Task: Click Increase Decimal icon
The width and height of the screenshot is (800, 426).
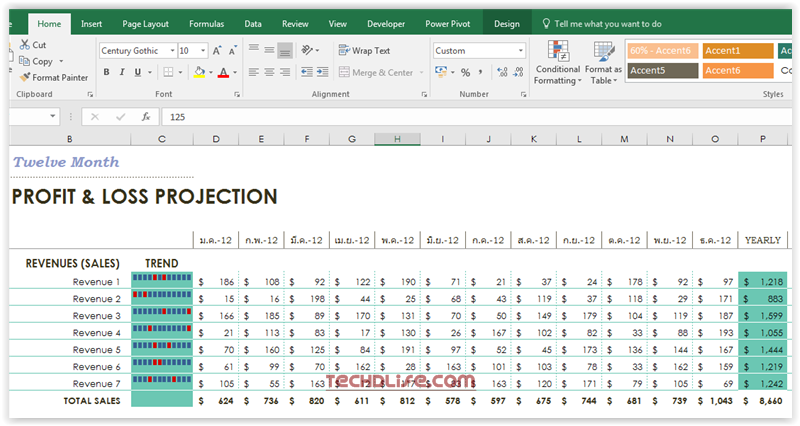Action: (x=503, y=72)
